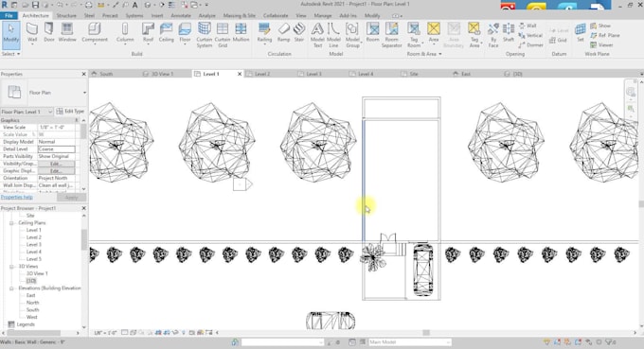Select the Mullion tool
644x349 pixels.
coord(241,32)
